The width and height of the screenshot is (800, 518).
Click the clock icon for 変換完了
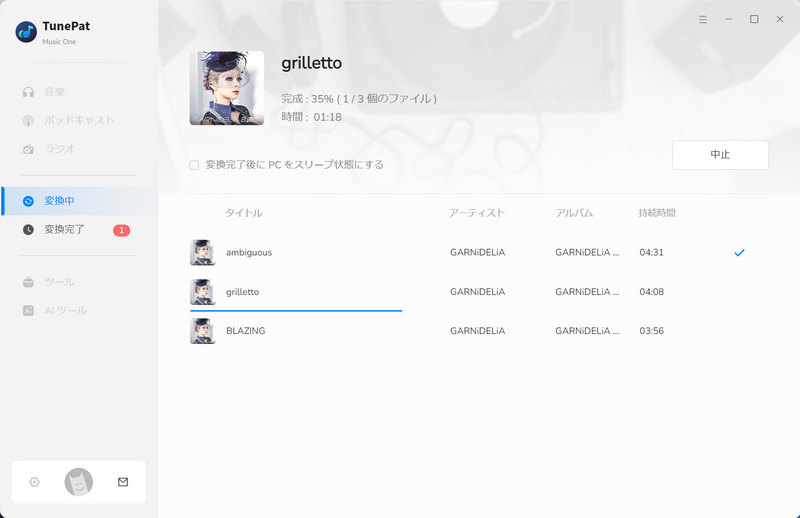[x=29, y=230]
